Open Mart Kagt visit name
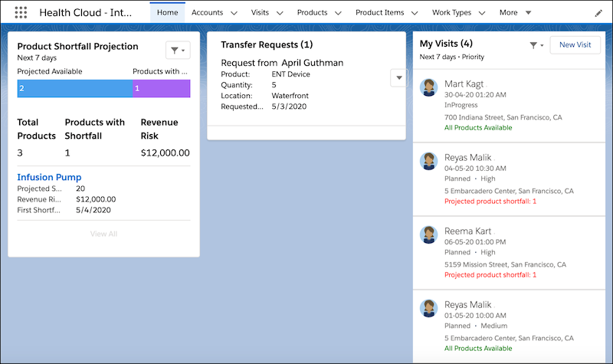 (x=464, y=84)
